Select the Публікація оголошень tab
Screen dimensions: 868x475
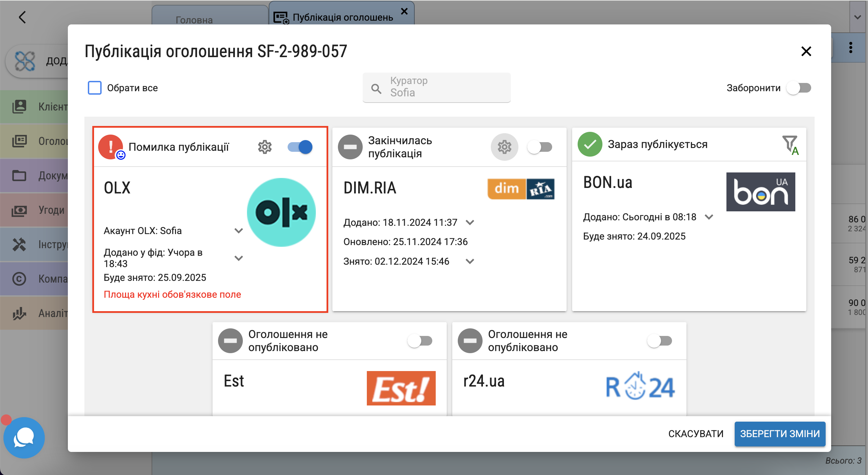tap(341, 14)
